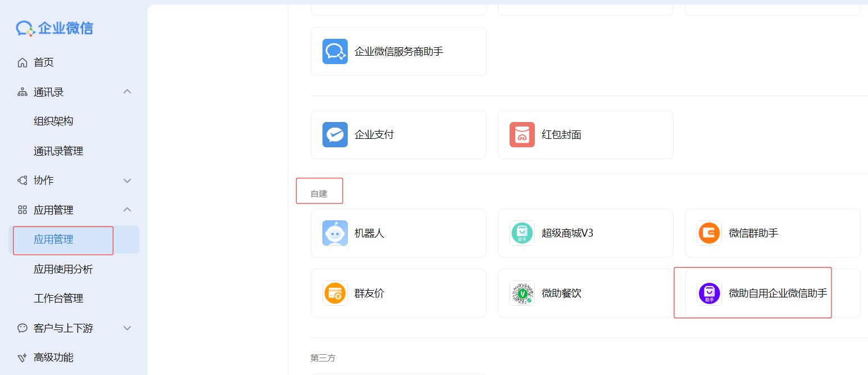Click the red 红包封面 app icon
868x375 pixels.
click(522, 134)
